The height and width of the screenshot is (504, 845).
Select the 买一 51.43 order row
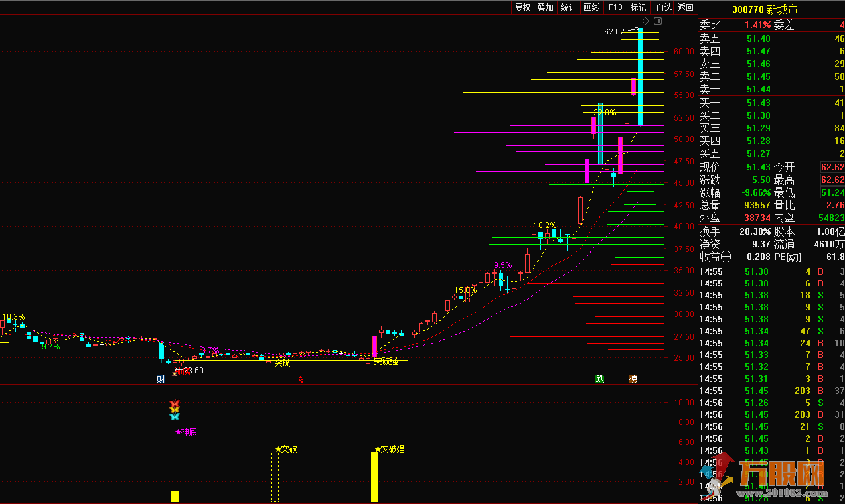coord(771,103)
